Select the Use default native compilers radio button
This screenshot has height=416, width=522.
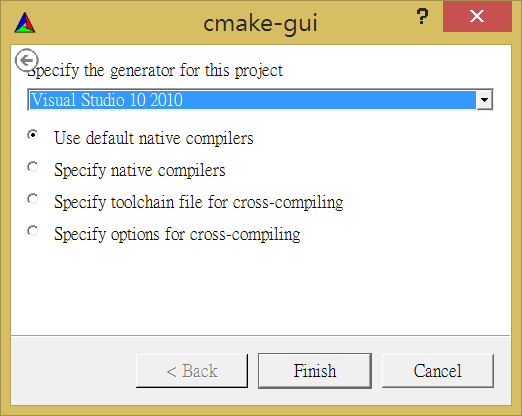33,135
